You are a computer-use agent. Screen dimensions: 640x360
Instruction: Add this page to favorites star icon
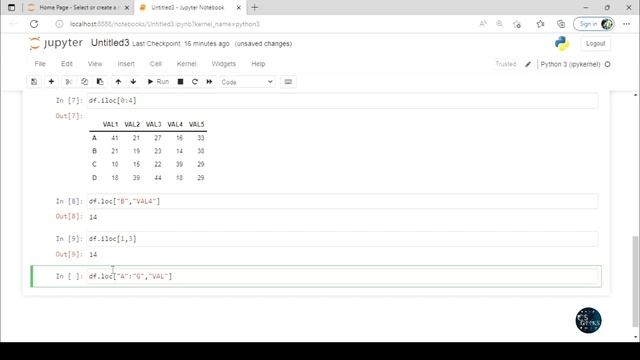pos(517,24)
